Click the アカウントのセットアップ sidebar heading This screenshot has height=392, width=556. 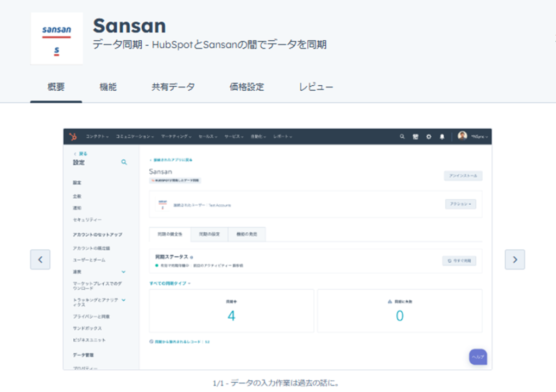98,235
